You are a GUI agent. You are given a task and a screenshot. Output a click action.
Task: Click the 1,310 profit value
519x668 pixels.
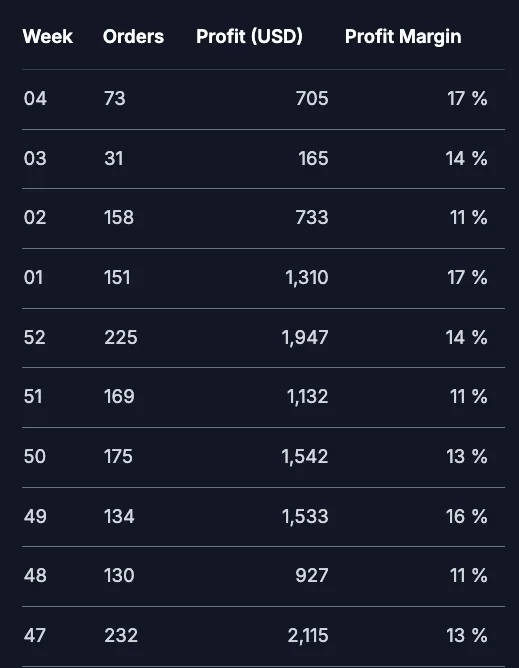pyautogui.click(x=307, y=278)
